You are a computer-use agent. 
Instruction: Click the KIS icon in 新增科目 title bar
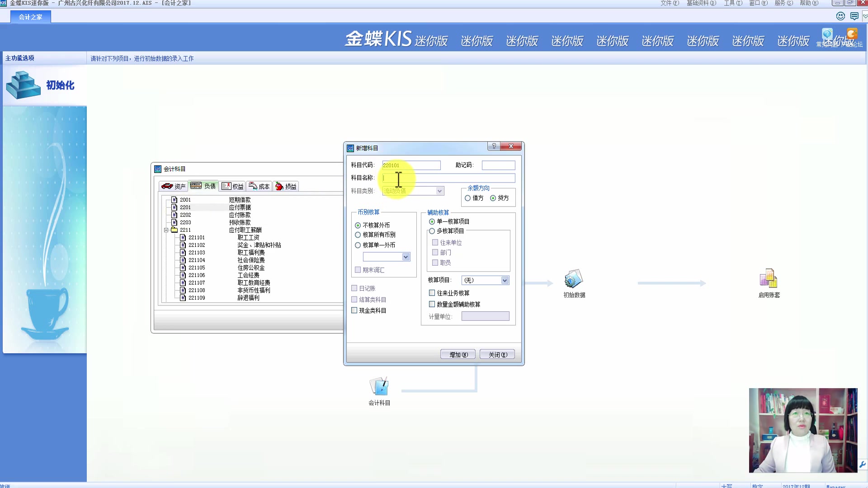click(x=350, y=148)
